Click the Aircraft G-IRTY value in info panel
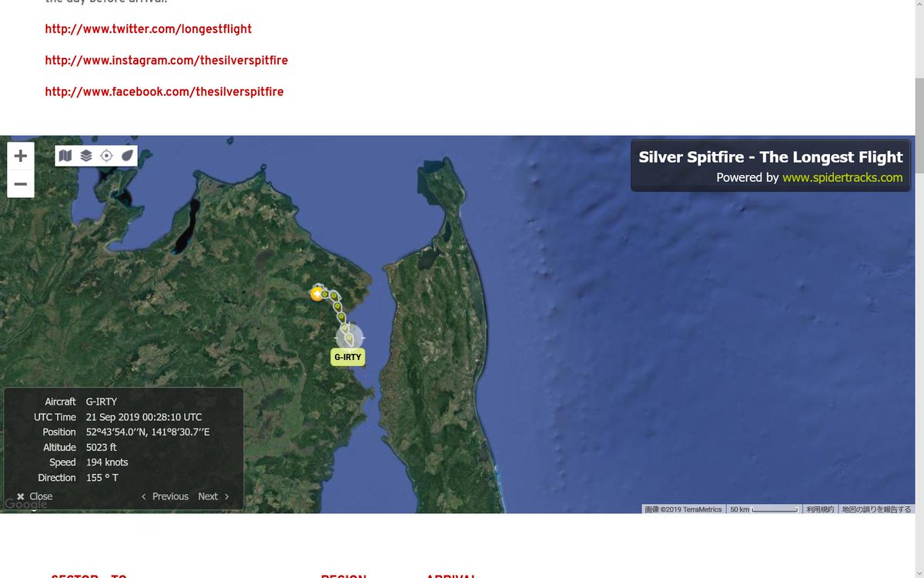 pos(102,402)
